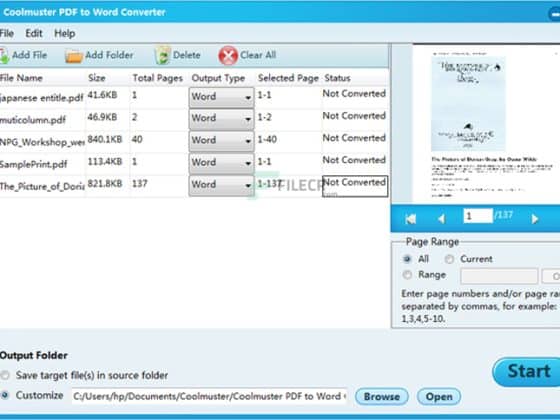Go to previous preview page
Viewport: 560px width, 420px height.
pos(441,219)
